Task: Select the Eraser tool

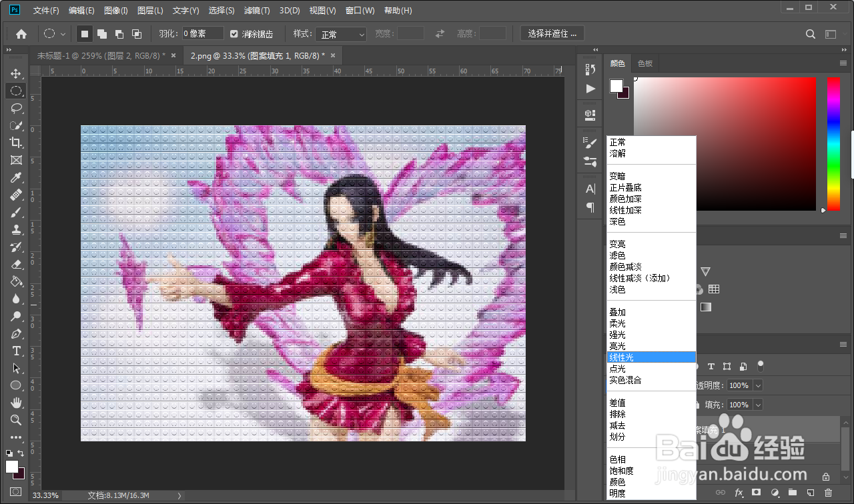Action: pyautogui.click(x=16, y=264)
